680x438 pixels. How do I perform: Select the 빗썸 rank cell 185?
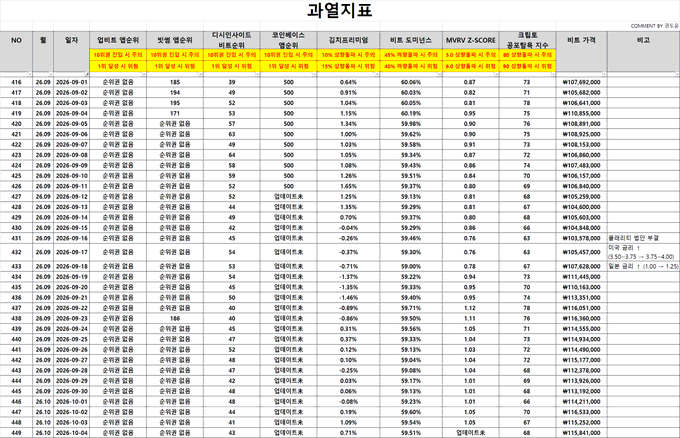[x=175, y=82]
